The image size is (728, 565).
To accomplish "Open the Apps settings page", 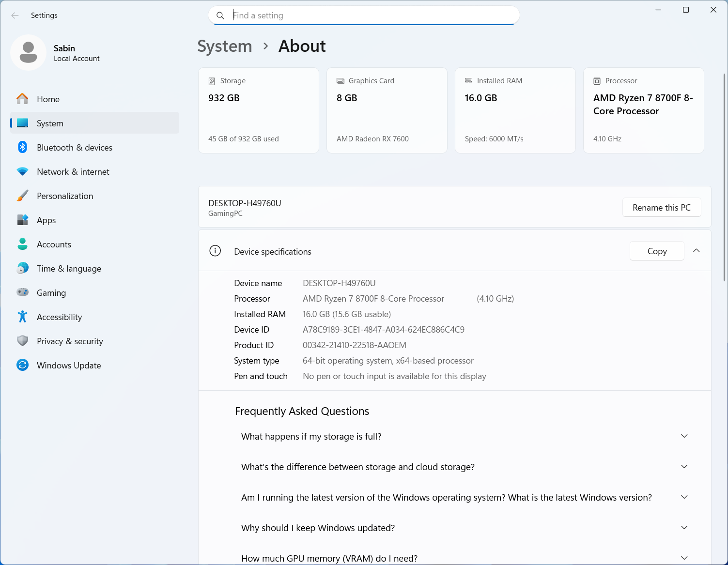I will click(x=46, y=220).
